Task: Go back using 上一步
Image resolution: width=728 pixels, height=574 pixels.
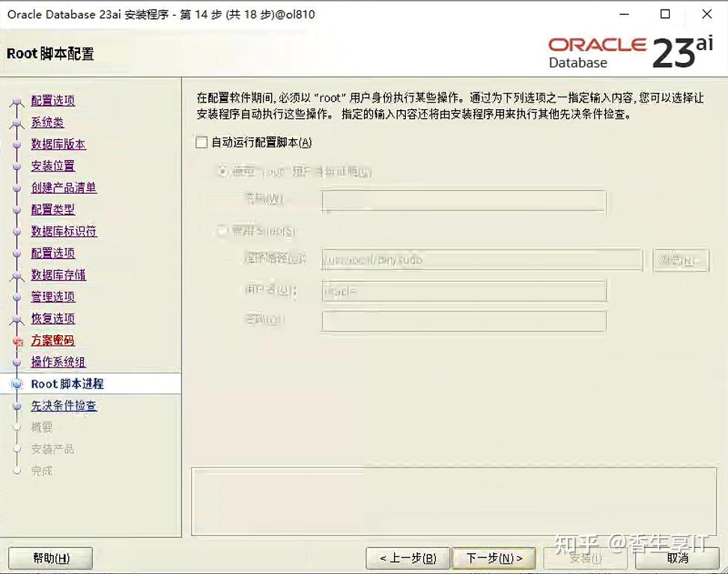Action: coord(405,558)
